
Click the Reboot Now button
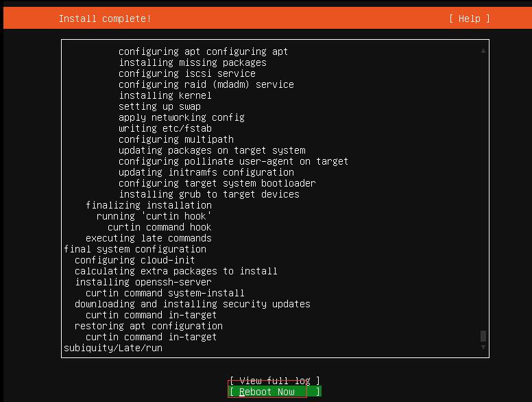tap(275, 392)
